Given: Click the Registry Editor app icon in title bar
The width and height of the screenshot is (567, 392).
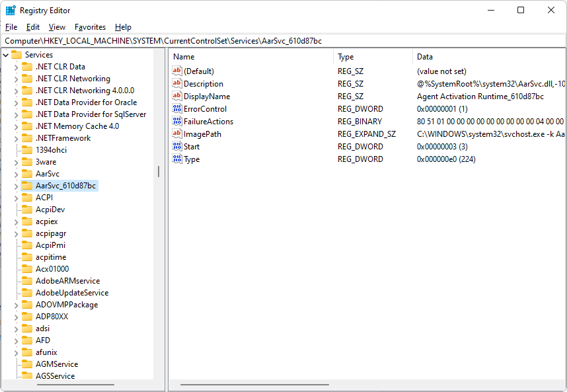Looking at the screenshot, I should click(11, 11).
